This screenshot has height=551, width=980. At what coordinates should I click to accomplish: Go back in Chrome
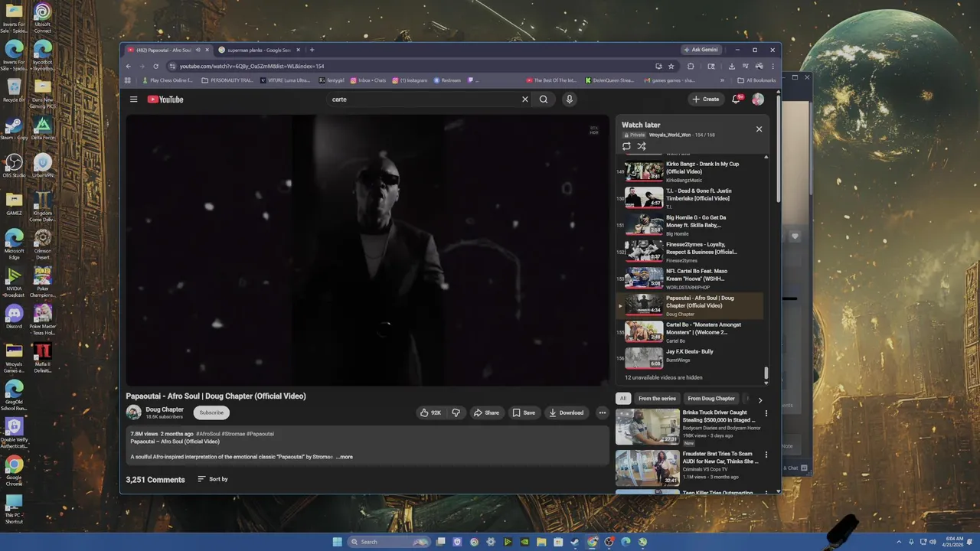(129, 67)
